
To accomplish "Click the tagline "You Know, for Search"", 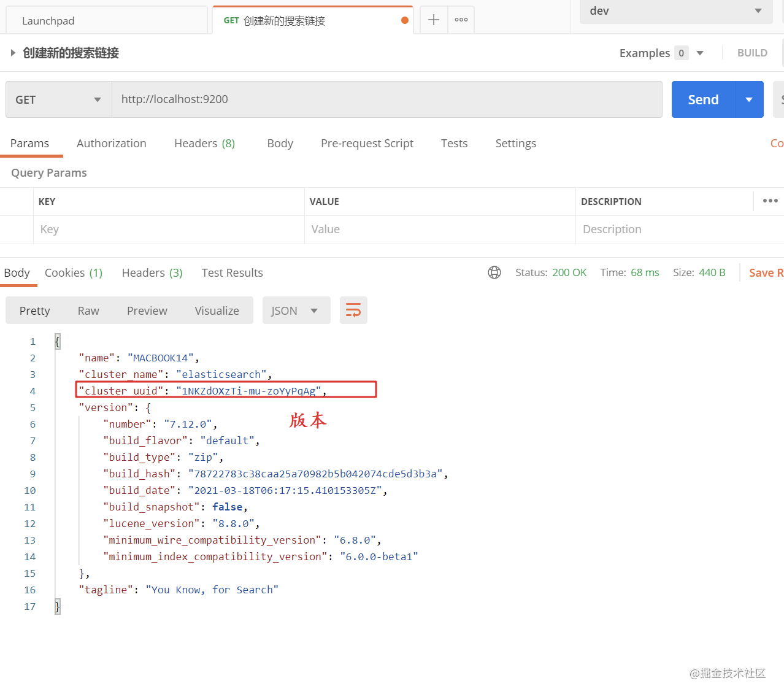I will [x=212, y=590].
